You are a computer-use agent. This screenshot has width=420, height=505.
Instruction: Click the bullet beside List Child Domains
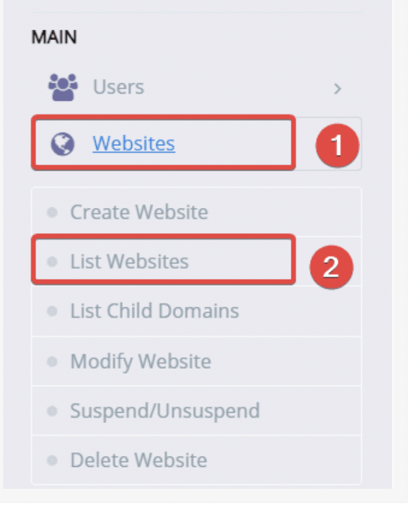[52, 311]
